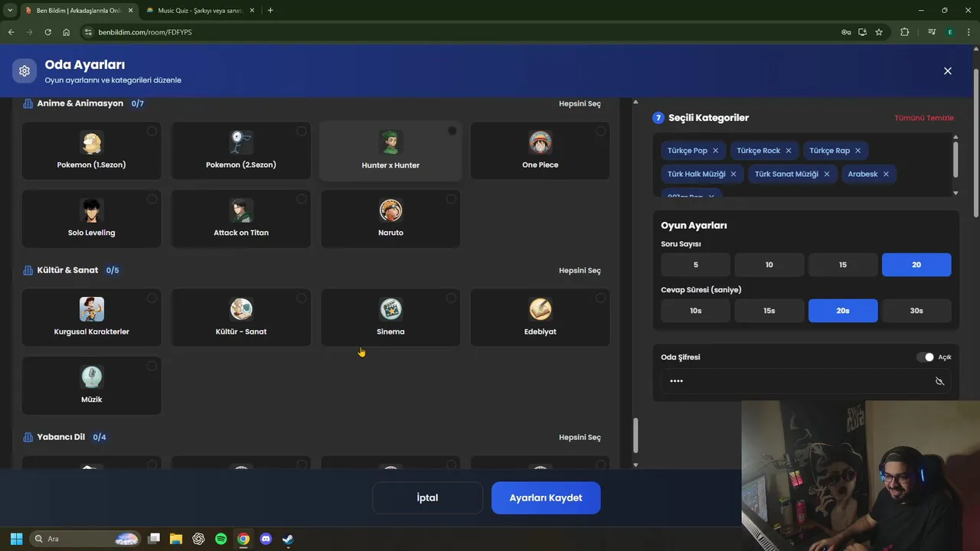Set question count to 20

[x=916, y=265]
